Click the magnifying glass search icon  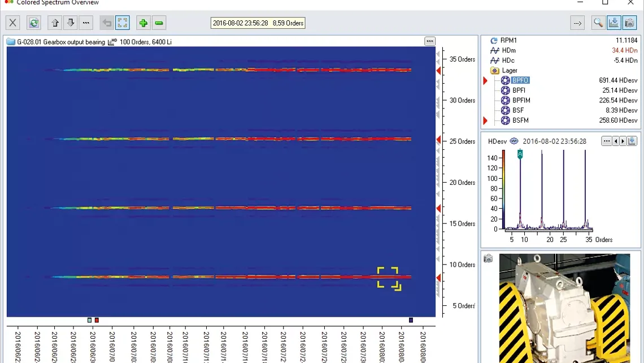pos(598,23)
